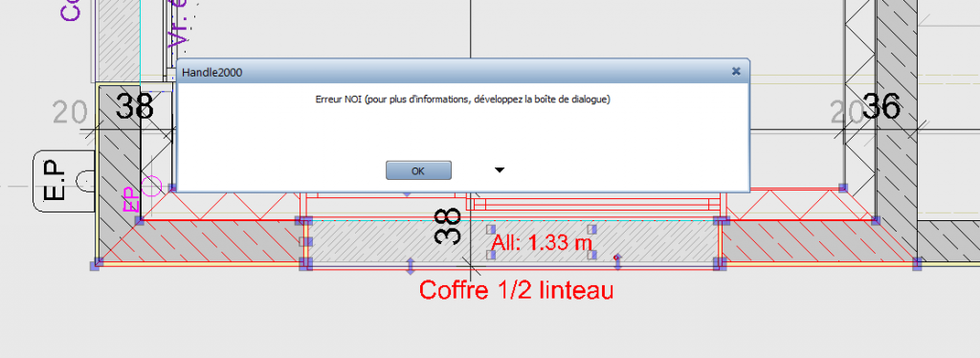Click the magenta EP circle symbol
The height and width of the screenshot is (358, 980).
click(x=152, y=187)
